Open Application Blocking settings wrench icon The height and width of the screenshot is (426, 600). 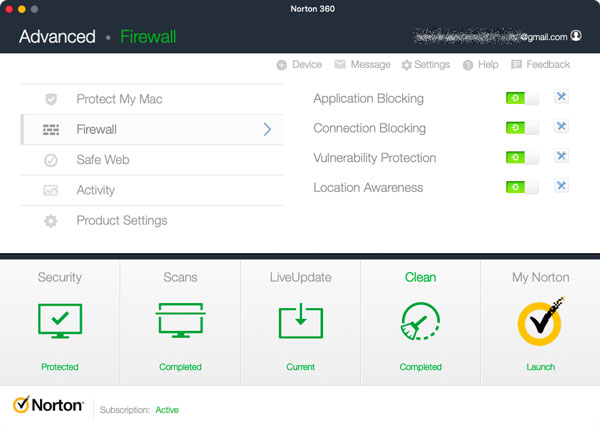pyautogui.click(x=561, y=96)
